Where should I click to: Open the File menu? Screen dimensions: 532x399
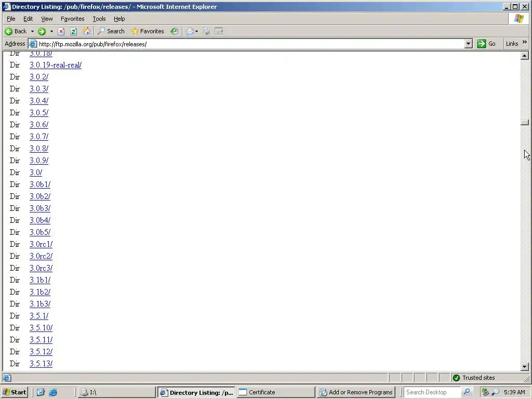pyautogui.click(x=11, y=19)
